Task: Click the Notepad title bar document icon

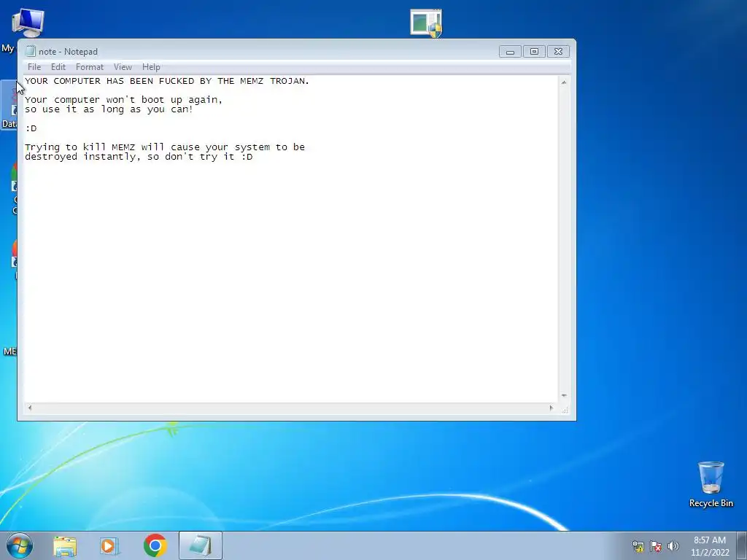Action: [31, 52]
